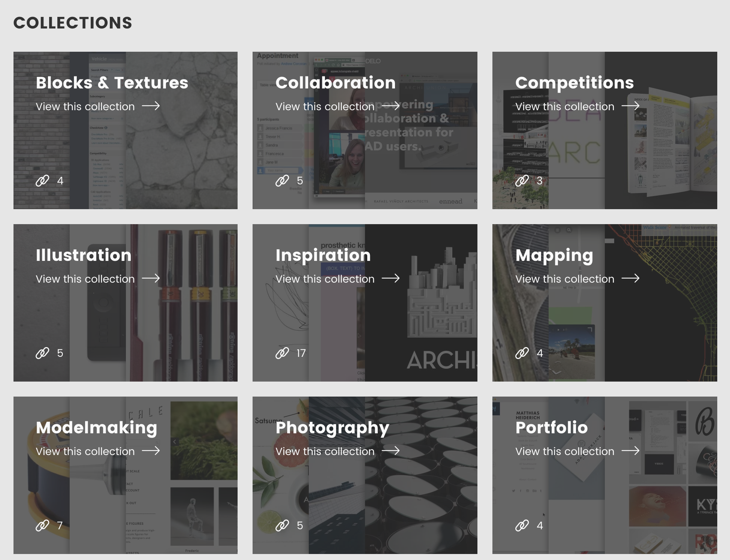Click the link icon showing 4 on Portfolio

click(522, 526)
